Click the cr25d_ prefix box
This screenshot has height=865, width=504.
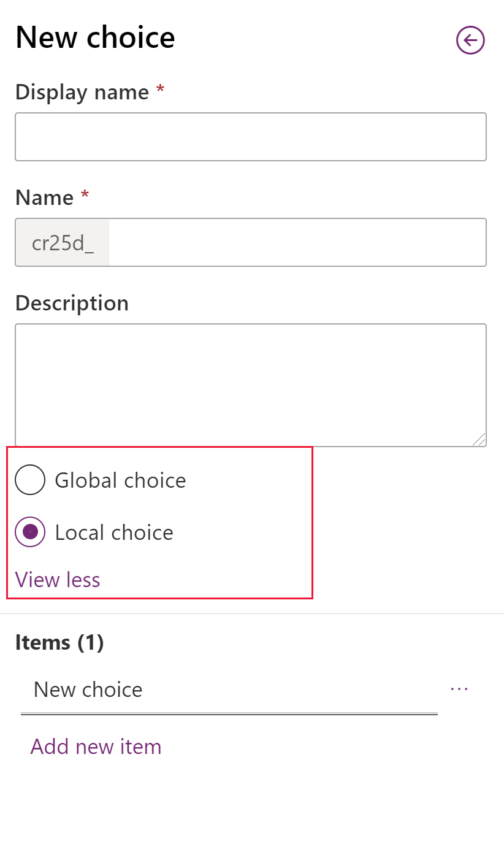click(63, 242)
